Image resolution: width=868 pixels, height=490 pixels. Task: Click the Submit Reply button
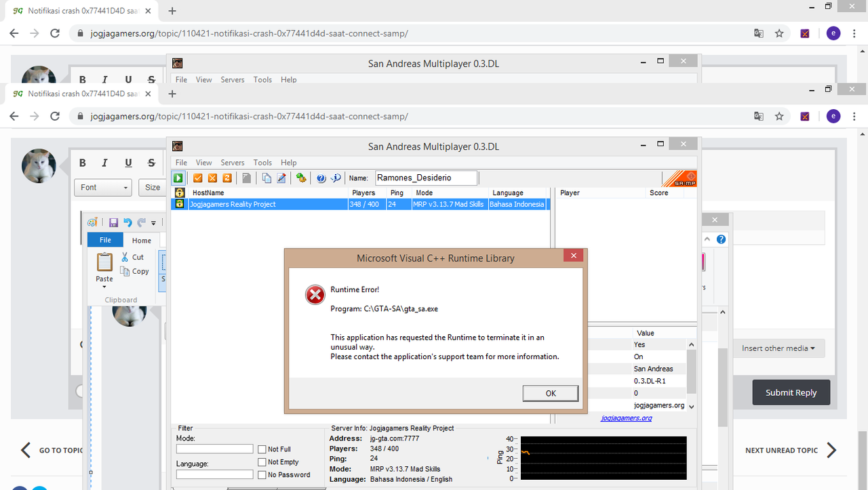(x=791, y=392)
